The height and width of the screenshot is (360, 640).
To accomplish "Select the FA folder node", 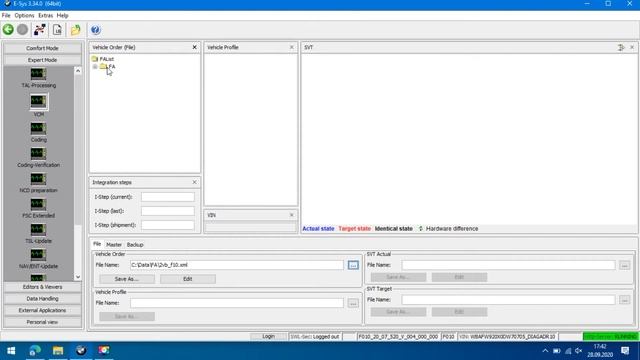I will [108, 66].
